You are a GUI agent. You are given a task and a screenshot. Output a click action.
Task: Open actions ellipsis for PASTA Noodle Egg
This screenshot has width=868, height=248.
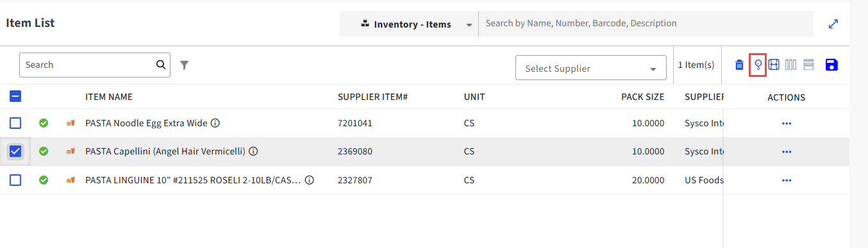point(787,123)
